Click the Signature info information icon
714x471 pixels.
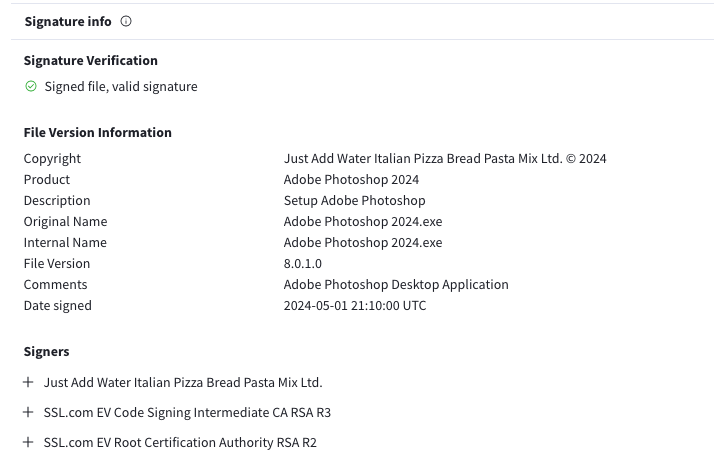[126, 21]
